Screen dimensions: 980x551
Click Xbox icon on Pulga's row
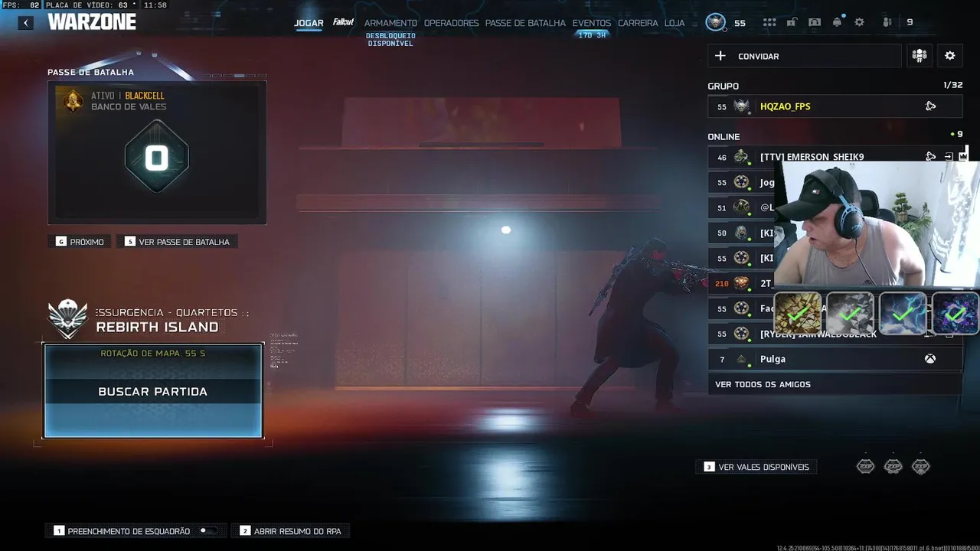[x=930, y=359]
